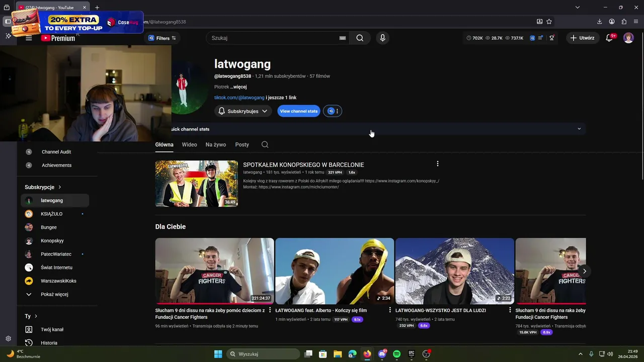Screen dimensions: 644x362
Task: Open the YouTube hamburger guide menu
Action: (29, 38)
